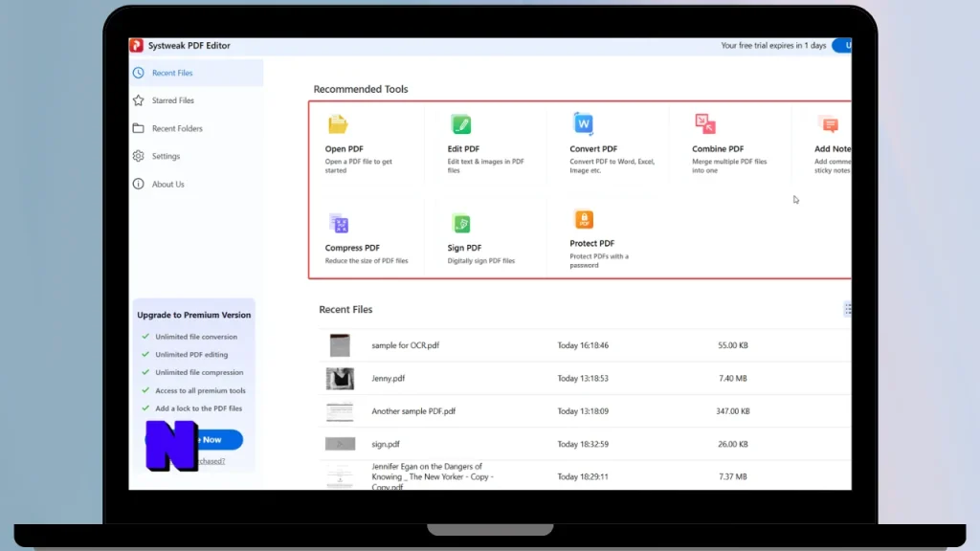This screenshot has width=980, height=551.
Task: Click the sign.pdf thumbnail
Action: [340, 444]
